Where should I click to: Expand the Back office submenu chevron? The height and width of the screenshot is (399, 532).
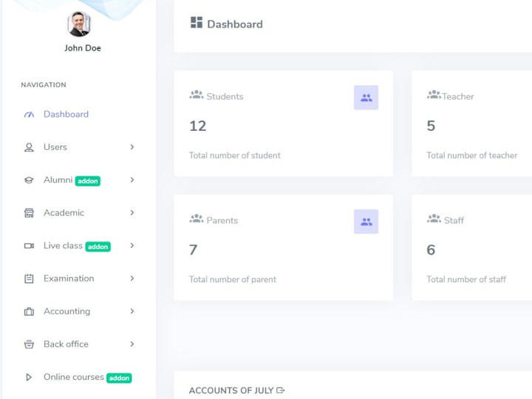coord(132,344)
